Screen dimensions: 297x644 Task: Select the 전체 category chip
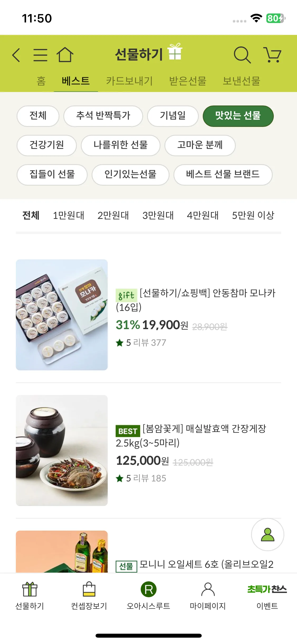click(x=38, y=116)
